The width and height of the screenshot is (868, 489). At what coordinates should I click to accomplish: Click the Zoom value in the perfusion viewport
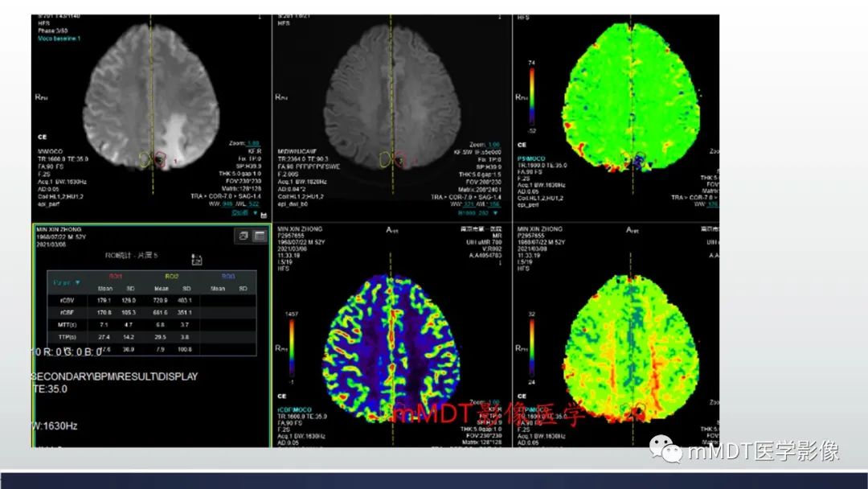(x=253, y=143)
